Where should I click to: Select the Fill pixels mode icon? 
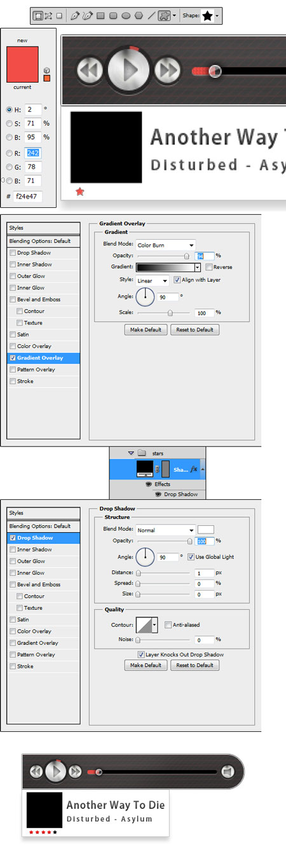tap(59, 15)
